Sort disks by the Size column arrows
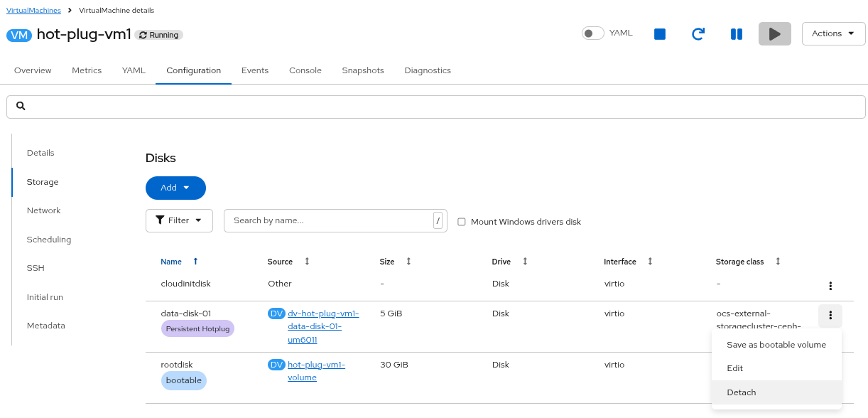 click(408, 262)
